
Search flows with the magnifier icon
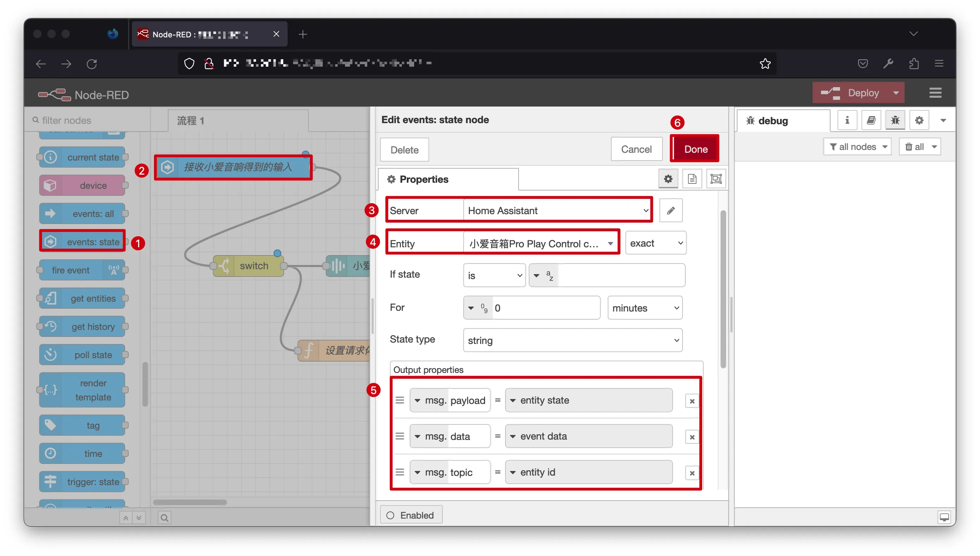(164, 518)
